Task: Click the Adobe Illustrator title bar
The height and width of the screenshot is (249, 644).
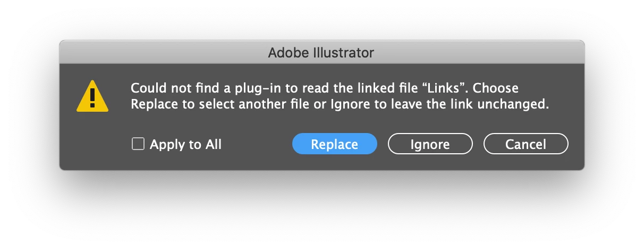Action: (x=321, y=53)
